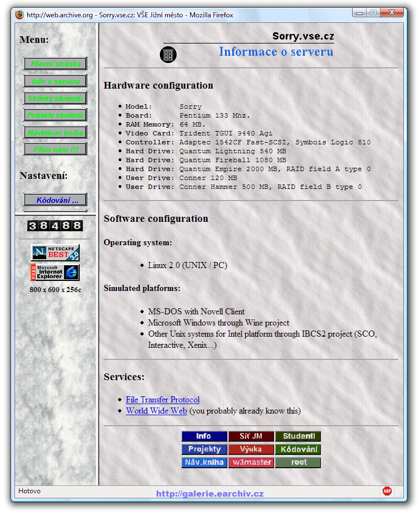Screen dimensions: 420x515
Task: Click the Firefox logo in title bar
Action: (19, 15)
